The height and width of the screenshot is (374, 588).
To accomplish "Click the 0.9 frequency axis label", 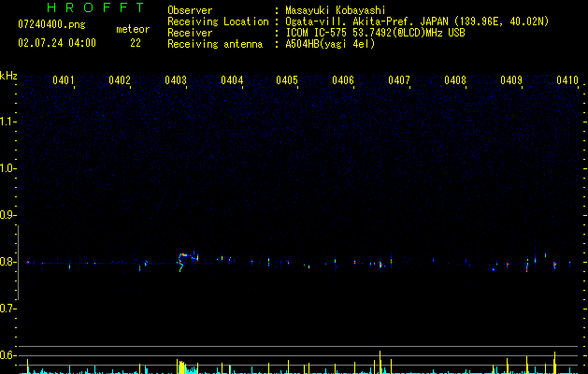I will click(7, 215).
